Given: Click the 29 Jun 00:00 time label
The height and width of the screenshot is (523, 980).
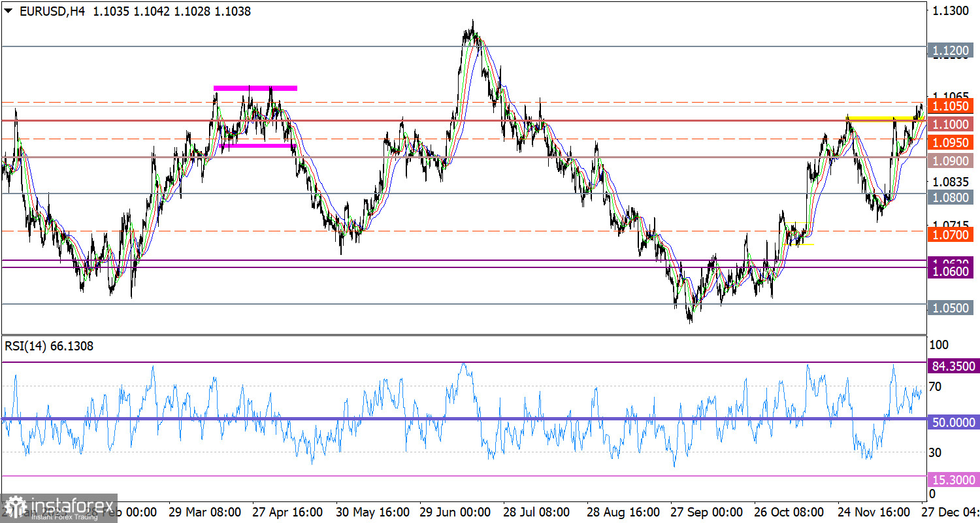Looking at the screenshot, I should tap(455, 511).
